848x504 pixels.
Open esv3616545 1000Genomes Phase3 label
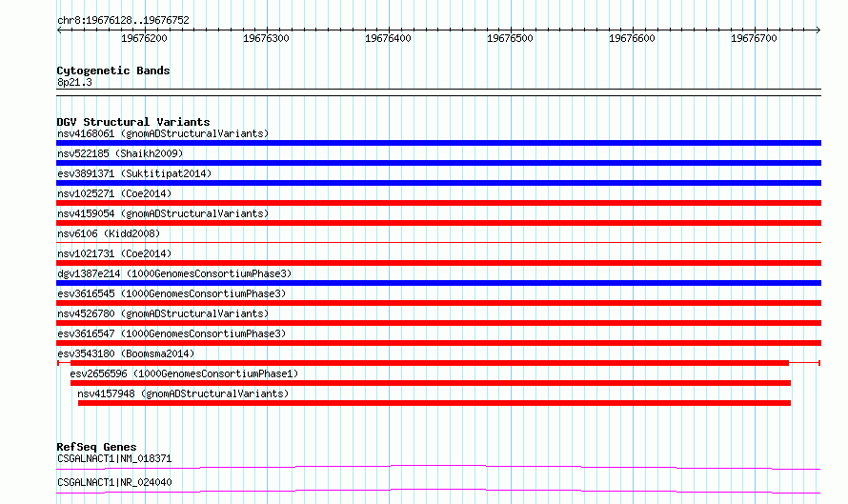(x=172, y=293)
